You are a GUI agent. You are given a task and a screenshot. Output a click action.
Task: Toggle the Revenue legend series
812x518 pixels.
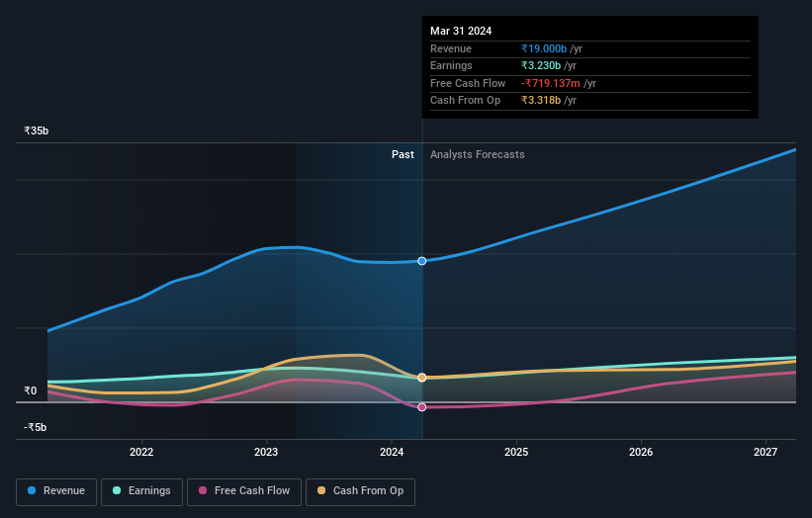pyautogui.click(x=56, y=491)
